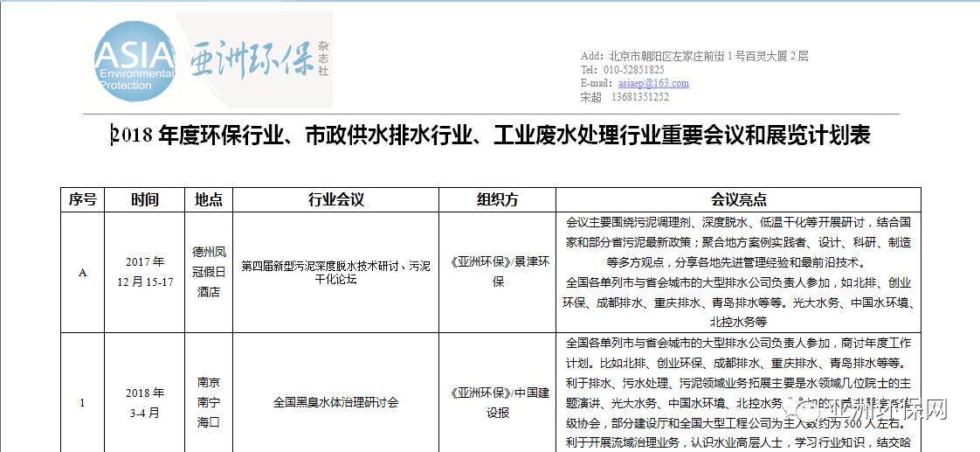This screenshot has width=980, height=452.
Task: Click the 时间 column header
Action: 144,200
